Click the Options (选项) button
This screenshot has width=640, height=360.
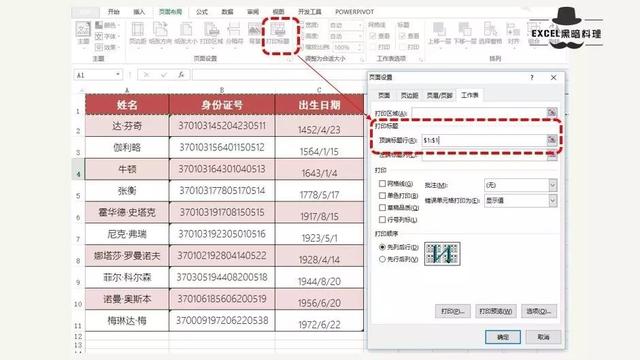538,311
